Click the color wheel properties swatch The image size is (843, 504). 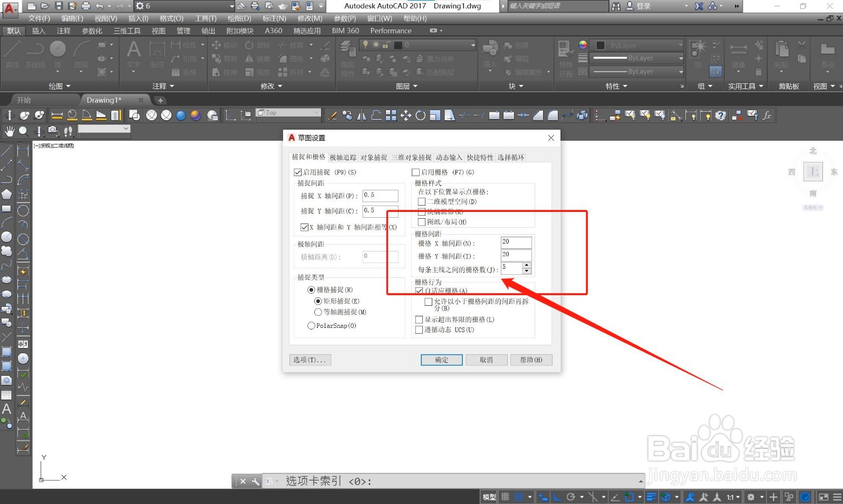tap(583, 45)
